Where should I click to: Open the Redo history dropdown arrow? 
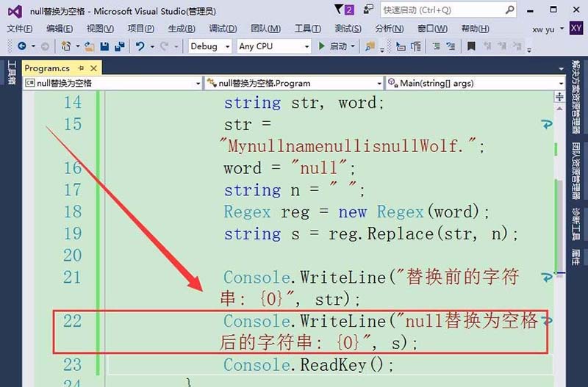coord(176,46)
